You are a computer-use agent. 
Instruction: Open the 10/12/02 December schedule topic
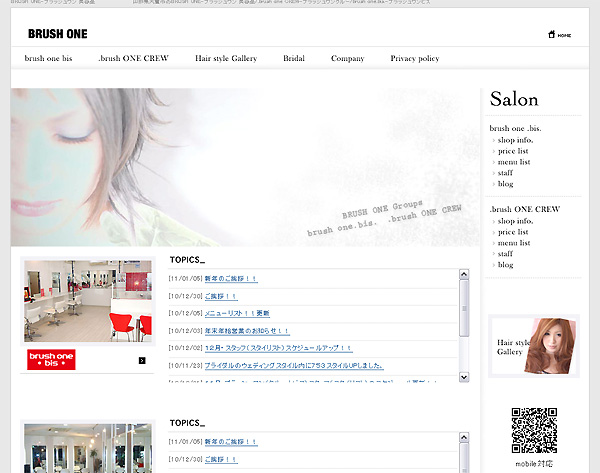point(279,348)
